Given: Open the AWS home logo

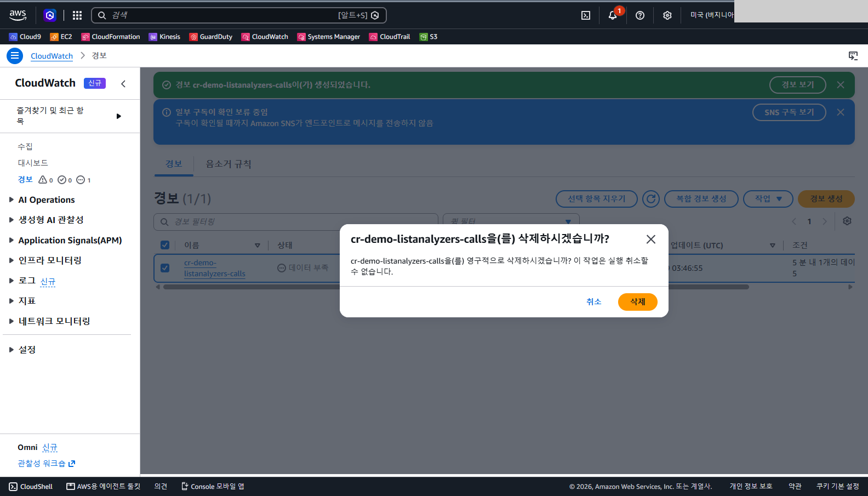Looking at the screenshot, I should [18, 15].
